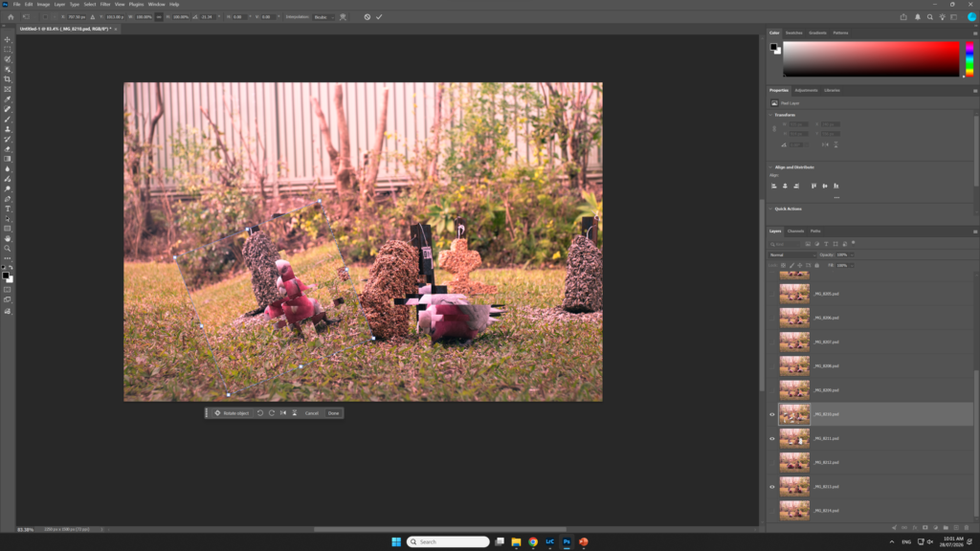Cancel transform with the circle-slash icon

pos(367,17)
